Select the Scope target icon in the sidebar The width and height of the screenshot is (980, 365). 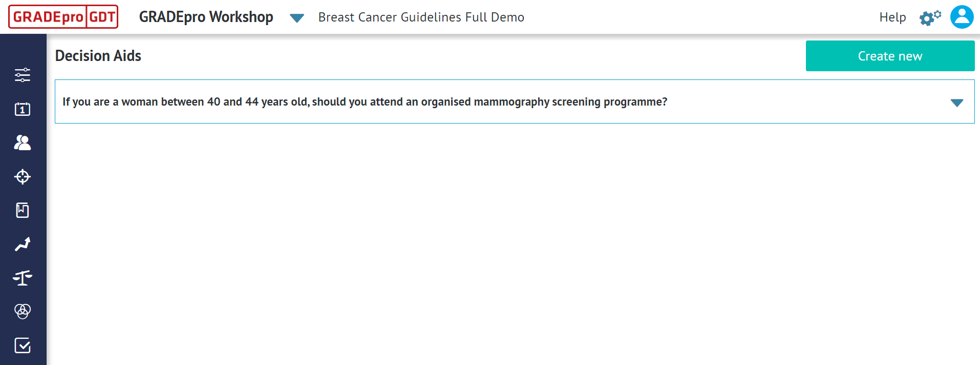click(22, 177)
